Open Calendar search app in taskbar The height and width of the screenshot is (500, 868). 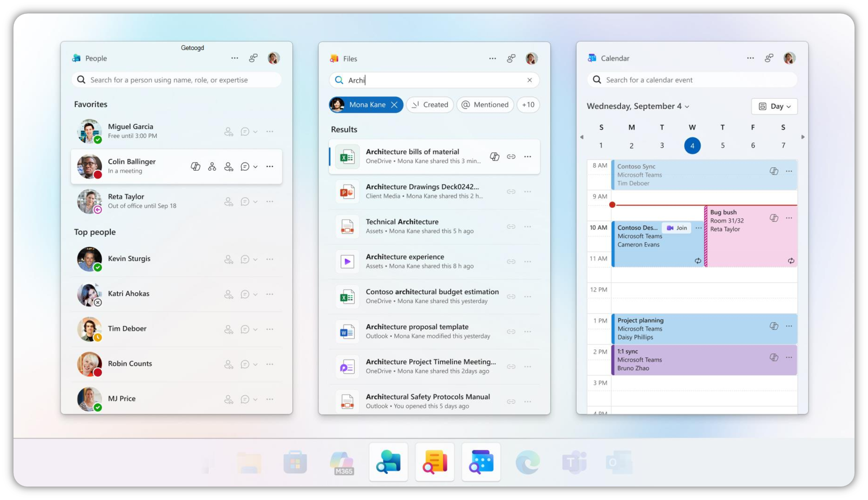(x=481, y=462)
